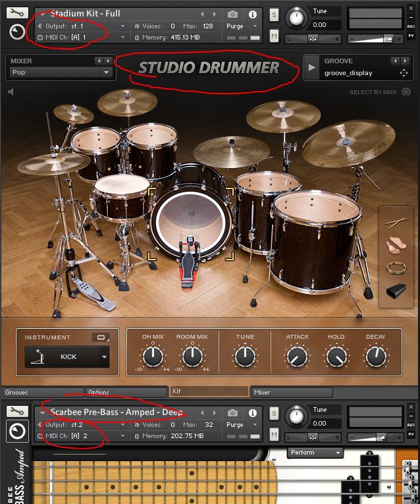The image size is (420, 504).
Task: Collapse Stadium Kit header triangle
Action: click(x=42, y=14)
